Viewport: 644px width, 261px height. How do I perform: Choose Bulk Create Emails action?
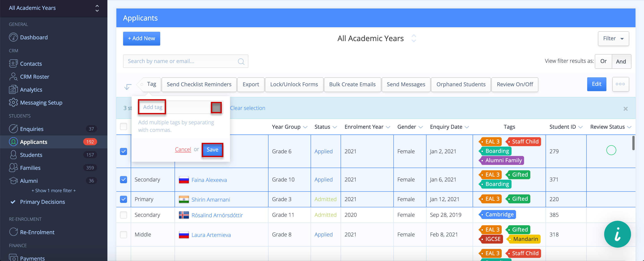pyautogui.click(x=352, y=84)
